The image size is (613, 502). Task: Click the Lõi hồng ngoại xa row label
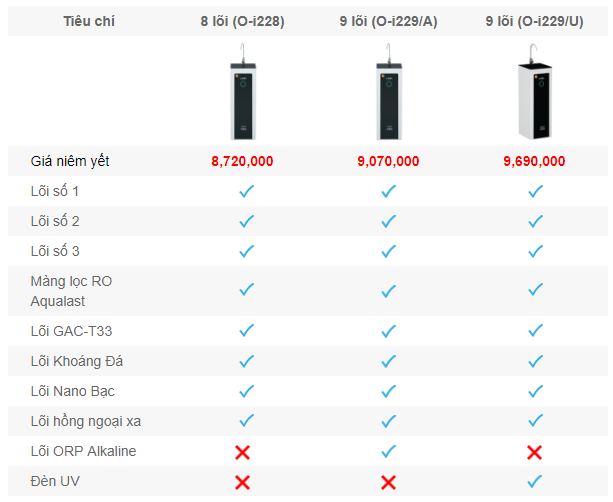(85, 421)
